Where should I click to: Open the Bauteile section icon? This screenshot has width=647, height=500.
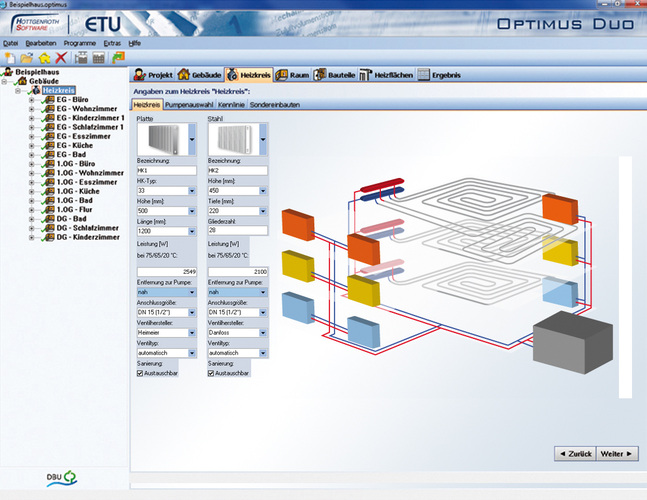tap(322, 74)
